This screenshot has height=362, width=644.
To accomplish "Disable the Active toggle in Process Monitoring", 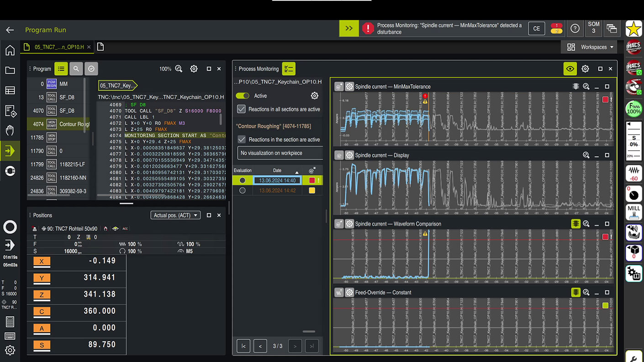I will [242, 96].
